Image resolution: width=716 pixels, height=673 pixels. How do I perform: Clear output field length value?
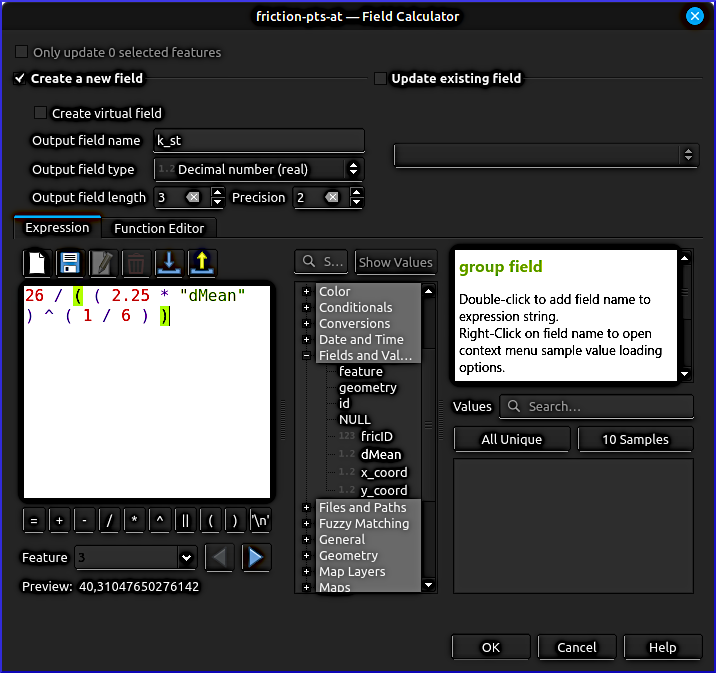[x=193, y=197]
